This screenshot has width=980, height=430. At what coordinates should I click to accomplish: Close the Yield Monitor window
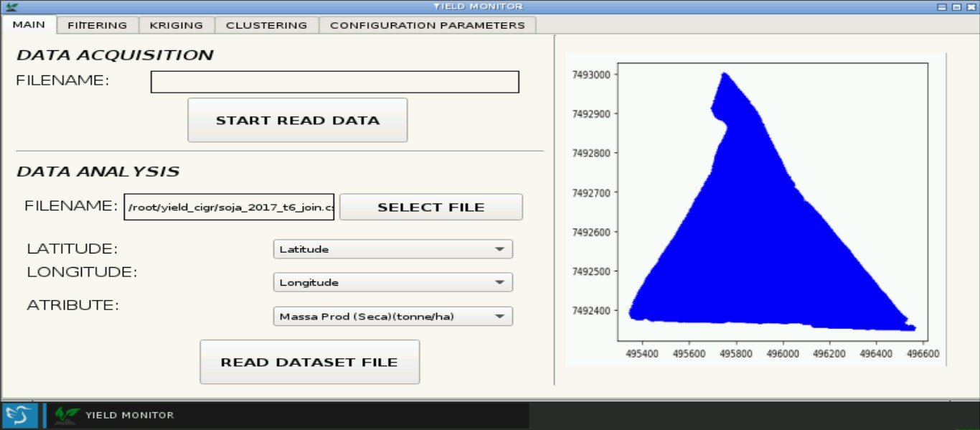click(970, 6)
